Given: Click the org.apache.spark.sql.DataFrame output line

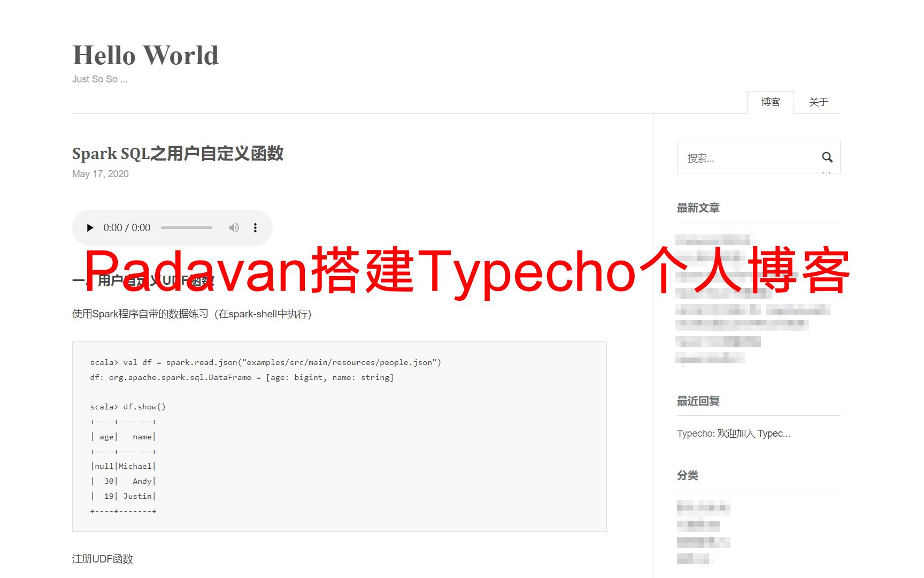Looking at the screenshot, I should pyautogui.click(x=242, y=377).
